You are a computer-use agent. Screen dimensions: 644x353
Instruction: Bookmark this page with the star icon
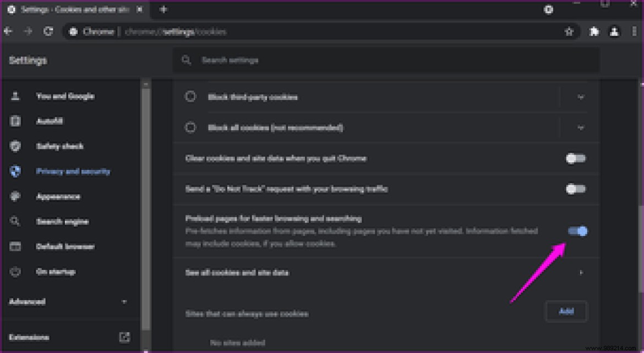coord(569,31)
